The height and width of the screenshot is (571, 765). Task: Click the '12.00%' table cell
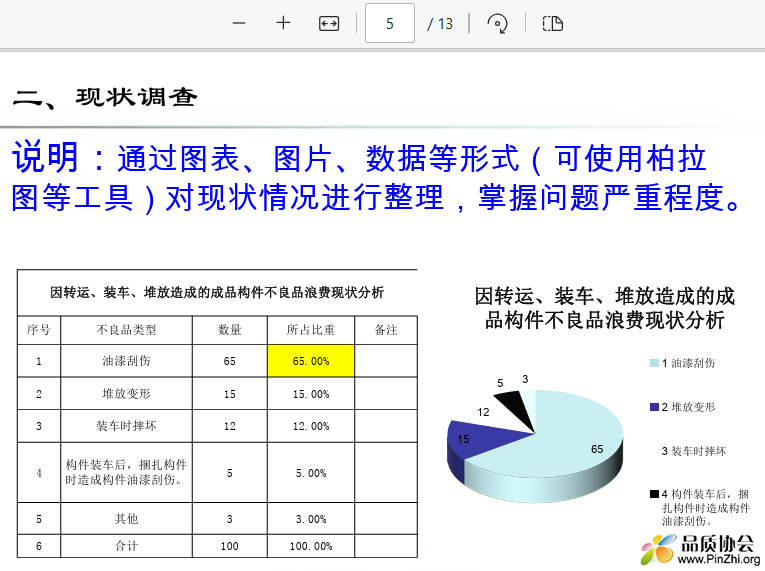(x=311, y=426)
